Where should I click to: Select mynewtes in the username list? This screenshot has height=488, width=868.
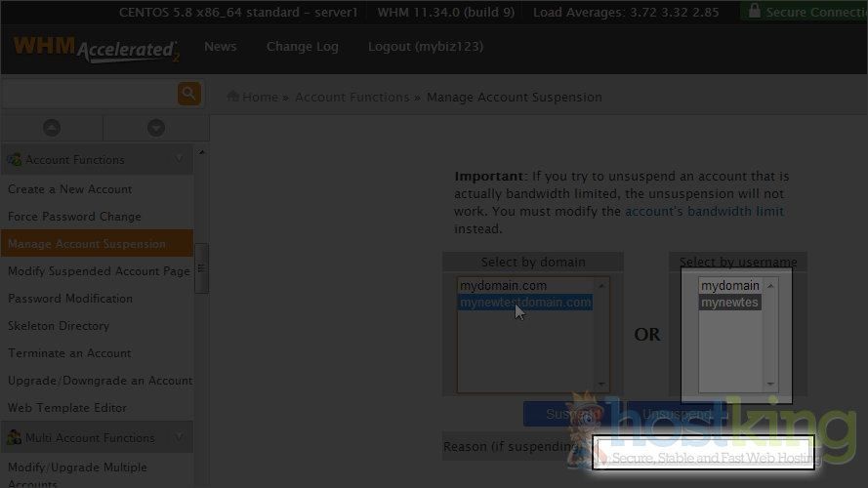729,303
